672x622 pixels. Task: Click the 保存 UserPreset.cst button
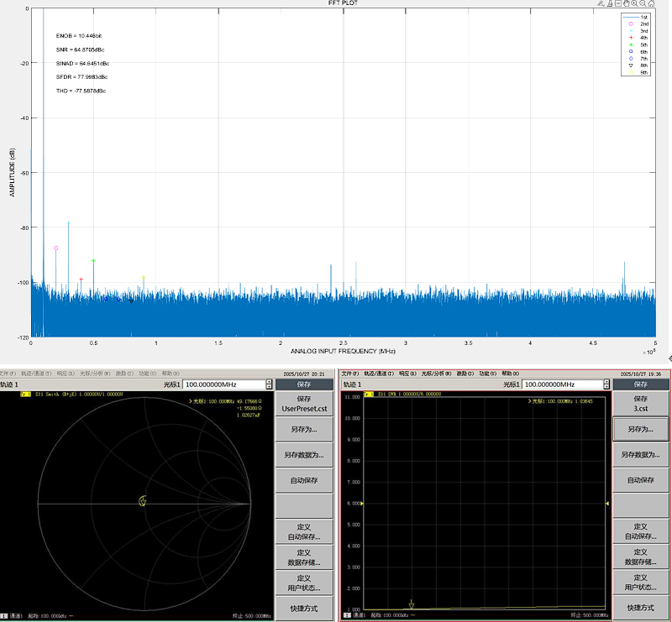302,403
